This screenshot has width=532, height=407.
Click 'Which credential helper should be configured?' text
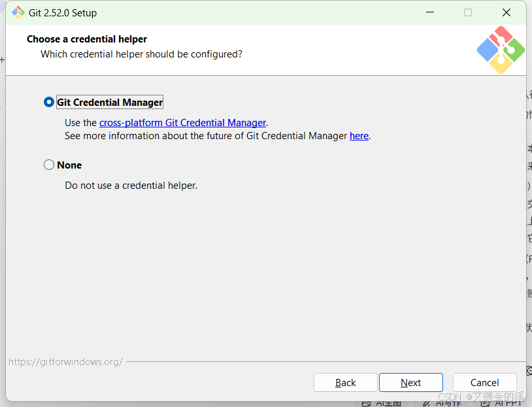coord(141,54)
